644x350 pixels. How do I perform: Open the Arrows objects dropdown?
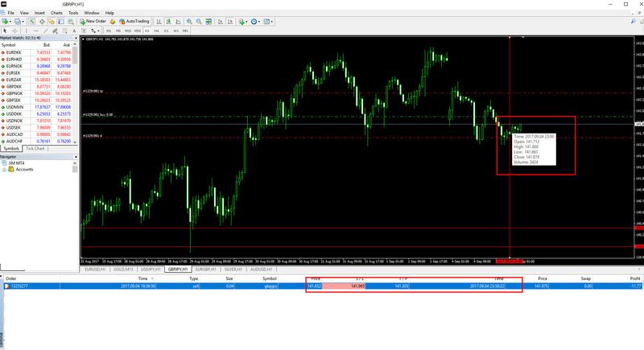click(95, 31)
